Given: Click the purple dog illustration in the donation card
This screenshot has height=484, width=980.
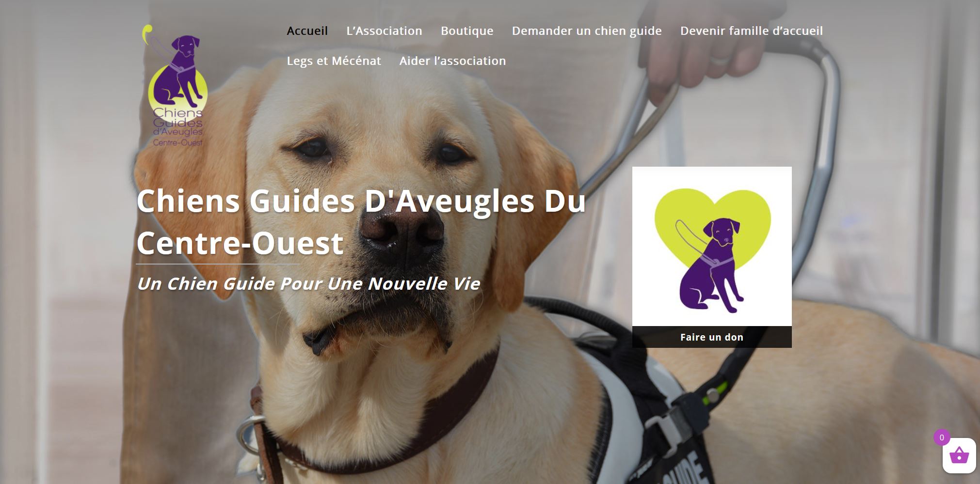Looking at the screenshot, I should pos(710,265).
